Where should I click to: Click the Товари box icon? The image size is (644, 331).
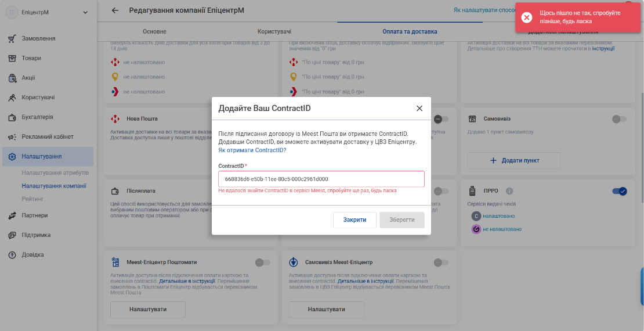point(12,59)
